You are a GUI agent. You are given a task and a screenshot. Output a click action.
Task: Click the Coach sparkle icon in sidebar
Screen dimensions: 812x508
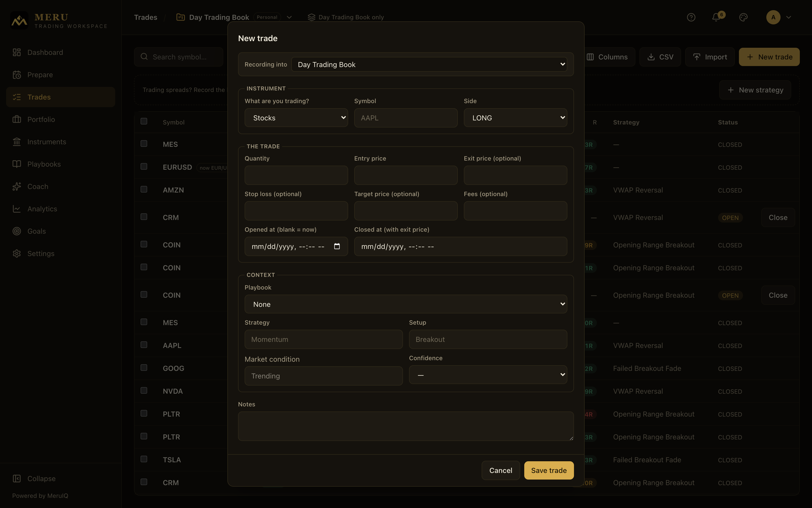point(17,186)
